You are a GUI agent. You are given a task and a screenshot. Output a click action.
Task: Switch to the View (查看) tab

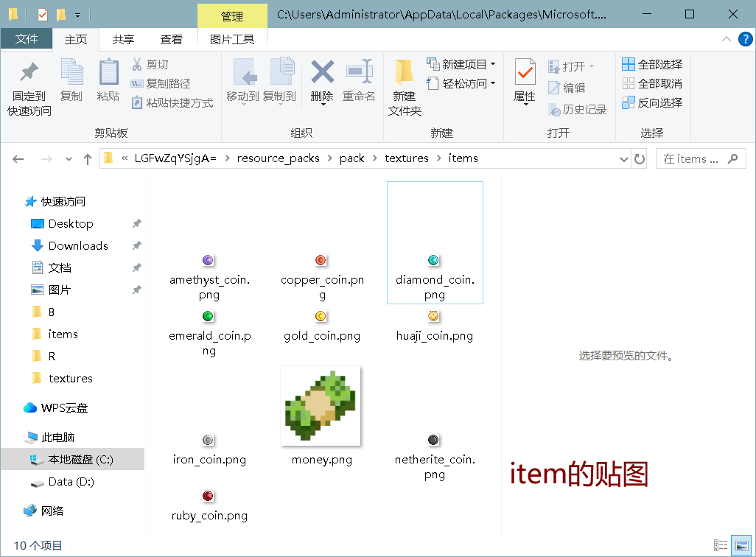(171, 39)
